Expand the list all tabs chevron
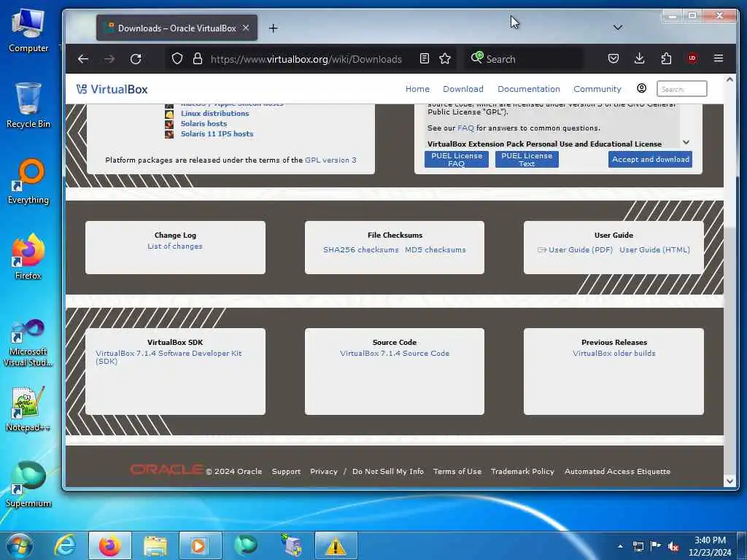The width and height of the screenshot is (747, 560). (618, 28)
